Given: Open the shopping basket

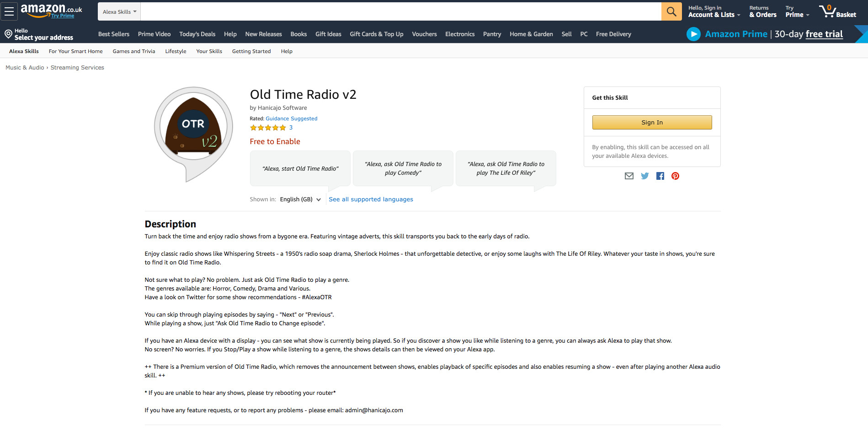Looking at the screenshot, I should pyautogui.click(x=838, y=11).
